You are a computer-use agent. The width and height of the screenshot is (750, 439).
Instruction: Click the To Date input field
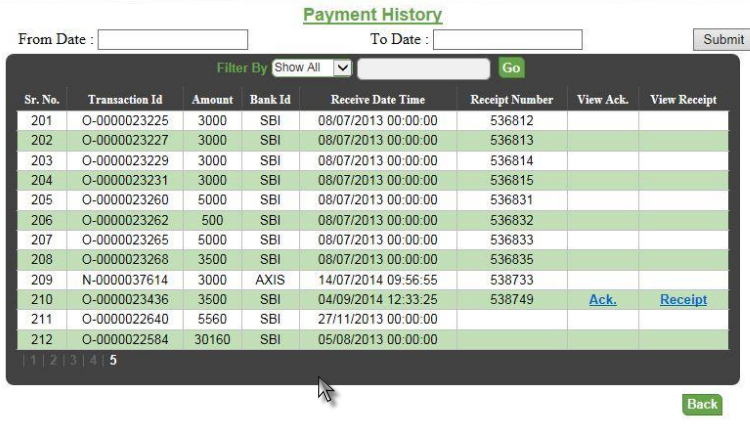click(507, 40)
